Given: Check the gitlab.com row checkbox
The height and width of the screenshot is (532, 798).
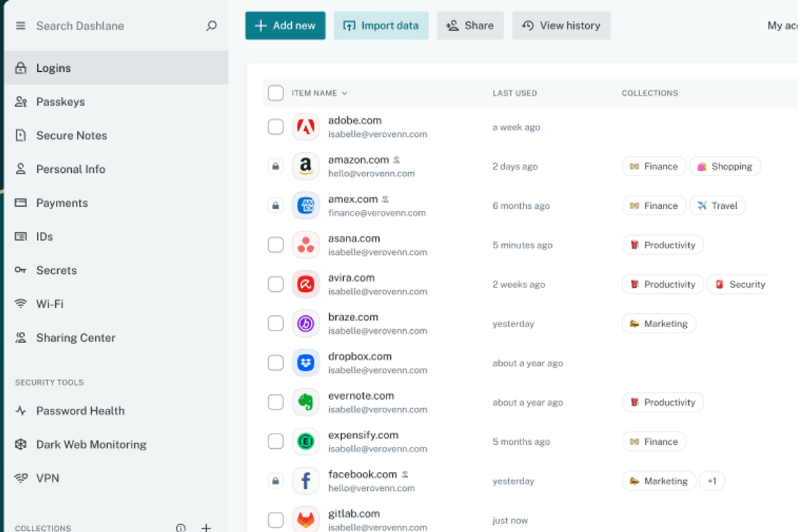Looking at the screenshot, I should click(275, 520).
